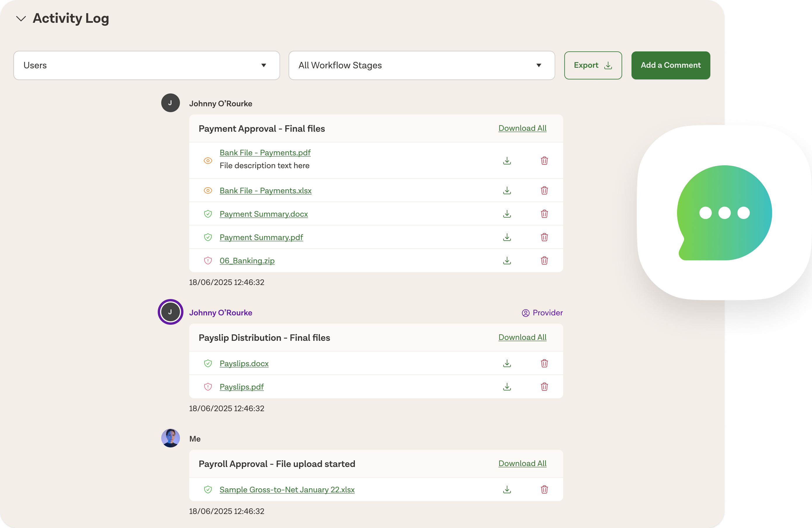
Task: Click the green chat bubble icon
Action: [724, 213]
